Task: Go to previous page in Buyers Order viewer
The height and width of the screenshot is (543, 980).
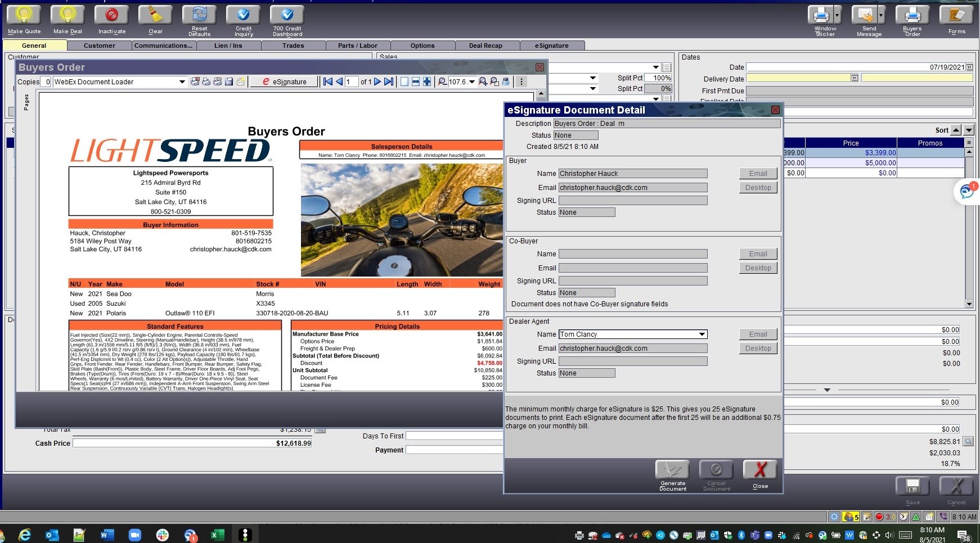Action: pos(339,82)
